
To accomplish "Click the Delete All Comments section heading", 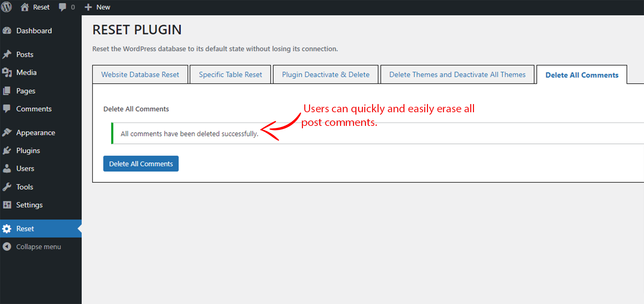I will (136, 109).
